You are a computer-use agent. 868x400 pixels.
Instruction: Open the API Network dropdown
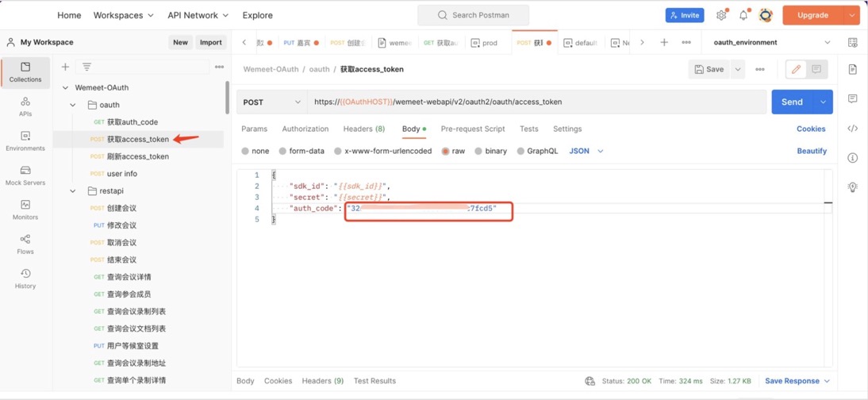(198, 16)
